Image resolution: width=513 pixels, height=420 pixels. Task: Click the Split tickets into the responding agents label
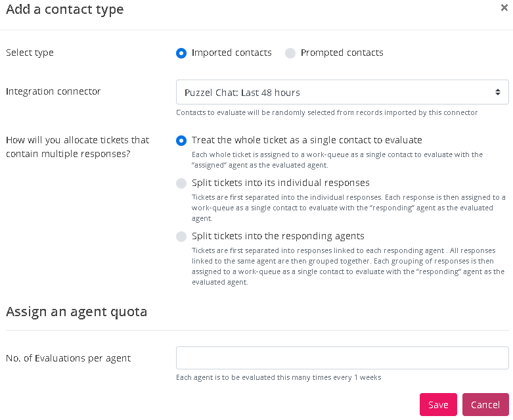coord(278,236)
